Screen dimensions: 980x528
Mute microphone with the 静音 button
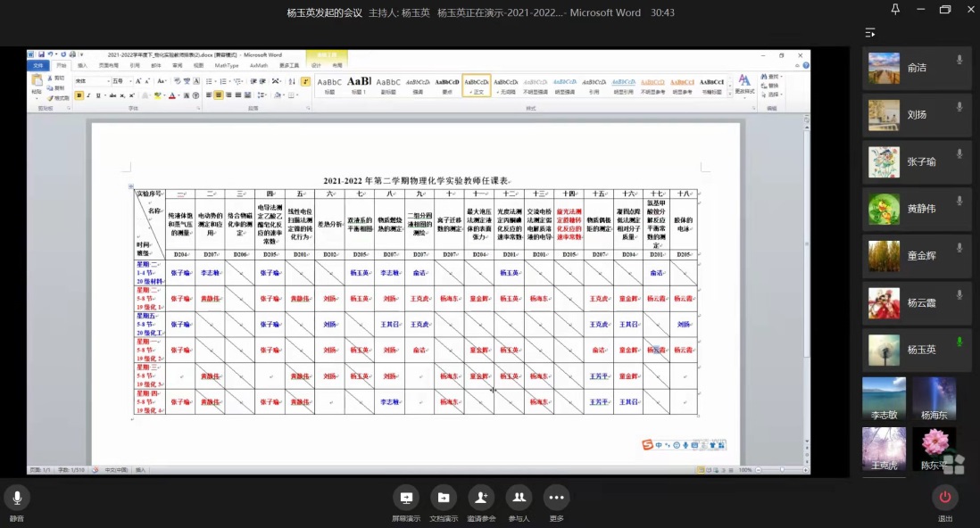17,498
